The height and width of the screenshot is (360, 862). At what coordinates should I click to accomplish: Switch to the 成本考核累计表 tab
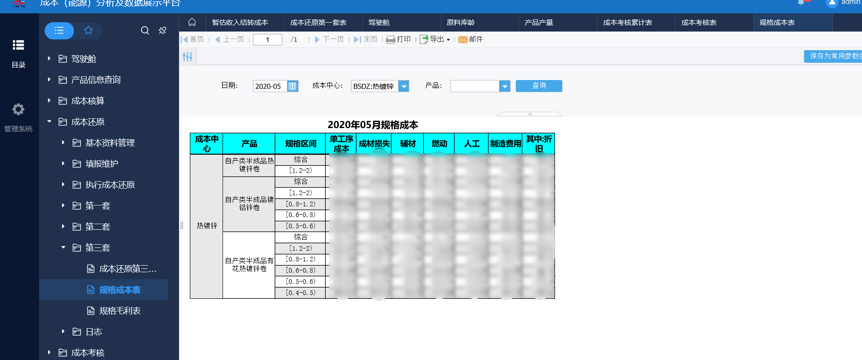(x=627, y=23)
